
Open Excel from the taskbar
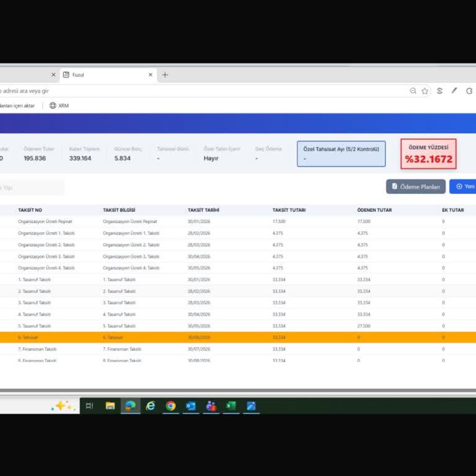(231, 406)
